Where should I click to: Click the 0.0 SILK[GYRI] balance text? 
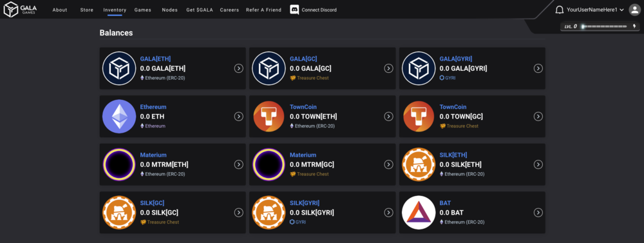pos(312,213)
